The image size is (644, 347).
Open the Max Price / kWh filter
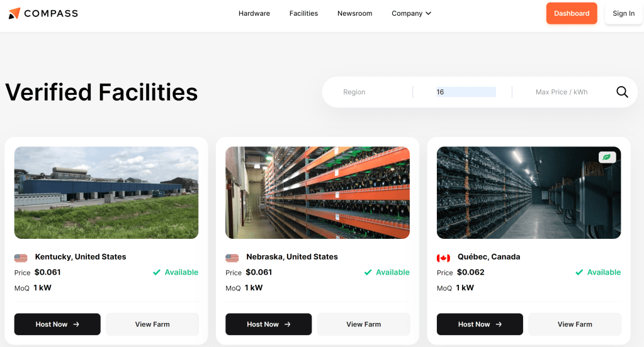click(x=561, y=92)
